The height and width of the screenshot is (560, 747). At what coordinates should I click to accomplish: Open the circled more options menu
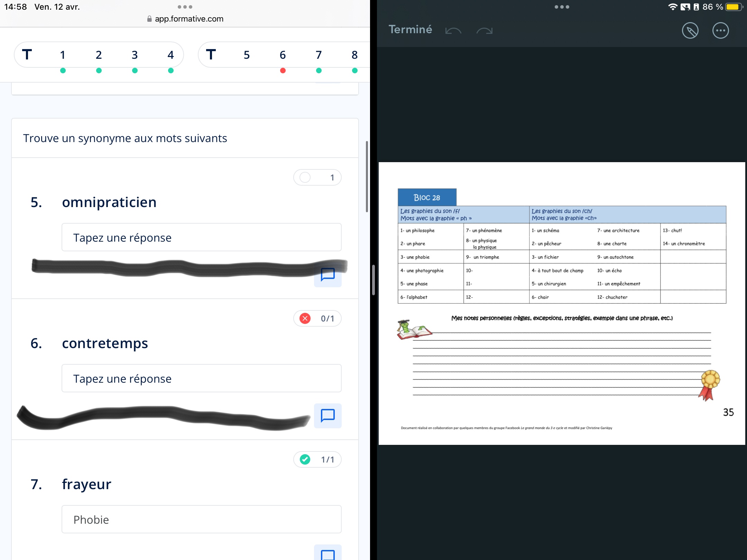(721, 30)
